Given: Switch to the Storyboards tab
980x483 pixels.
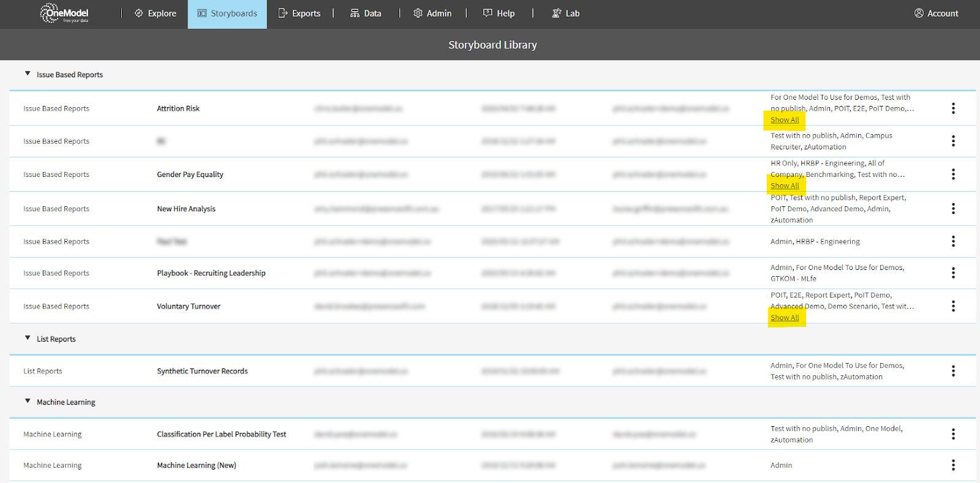Looking at the screenshot, I should click(227, 13).
